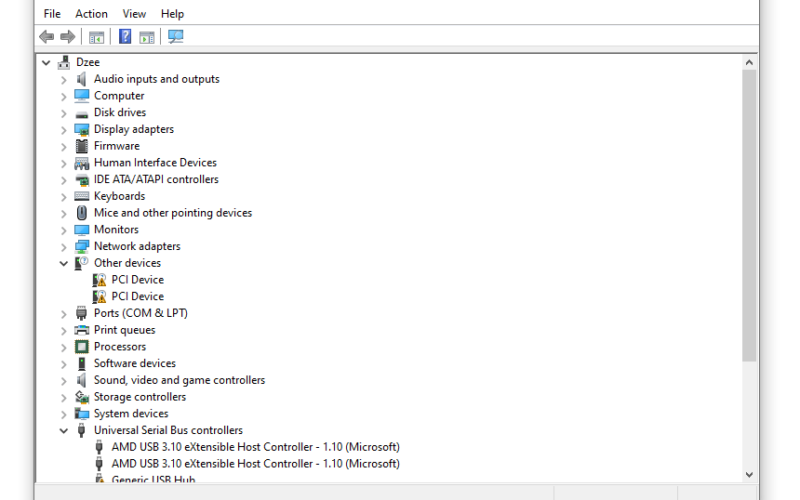Collapse the Other devices category
Viewport: 800px width, 500px height.
click(x=64, y=264)
